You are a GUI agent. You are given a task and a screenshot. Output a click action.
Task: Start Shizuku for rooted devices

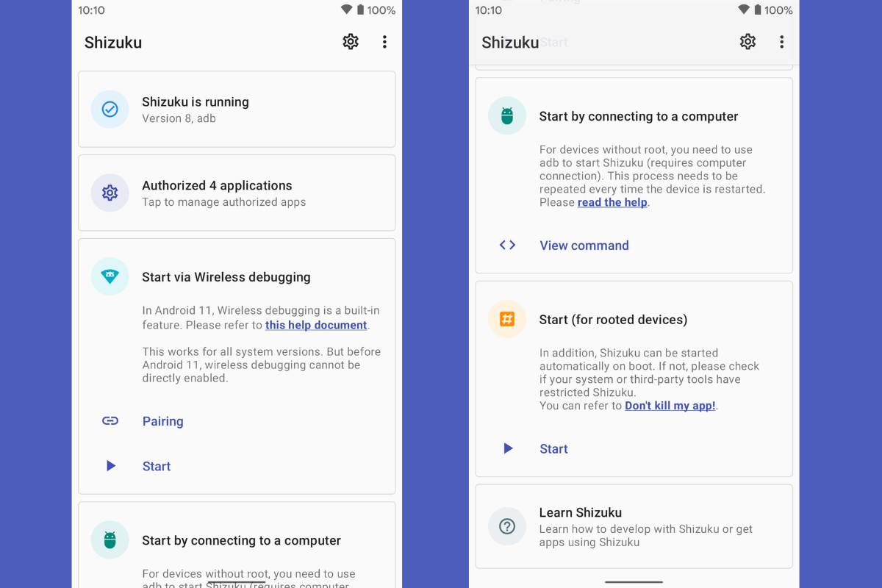click(553, 448)
